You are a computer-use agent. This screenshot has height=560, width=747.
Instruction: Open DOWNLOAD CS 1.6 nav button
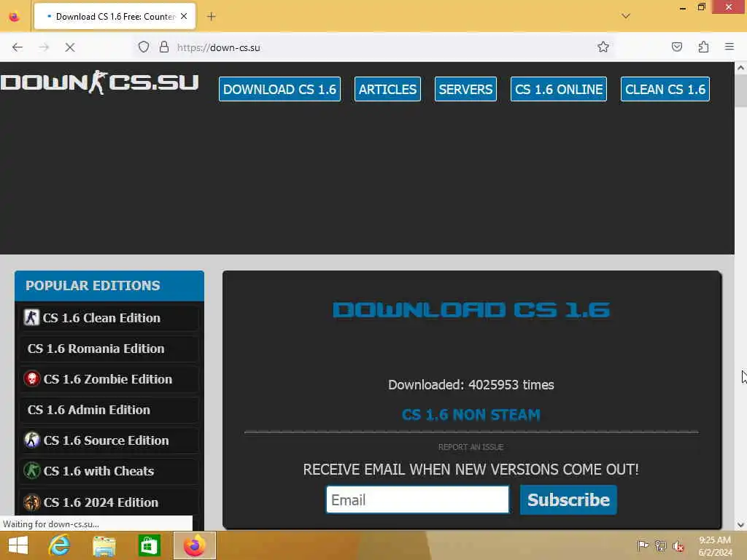pos(279,89)
